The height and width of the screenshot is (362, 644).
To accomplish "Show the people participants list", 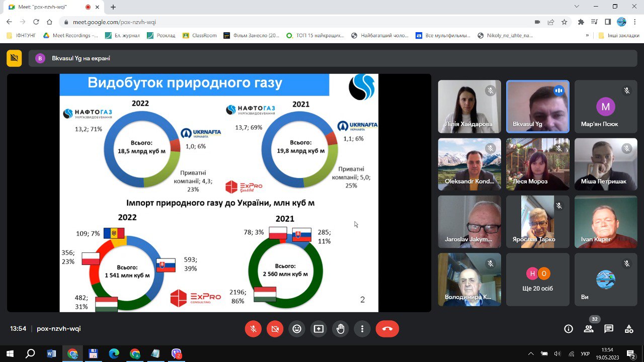I will tap(588, 329).
